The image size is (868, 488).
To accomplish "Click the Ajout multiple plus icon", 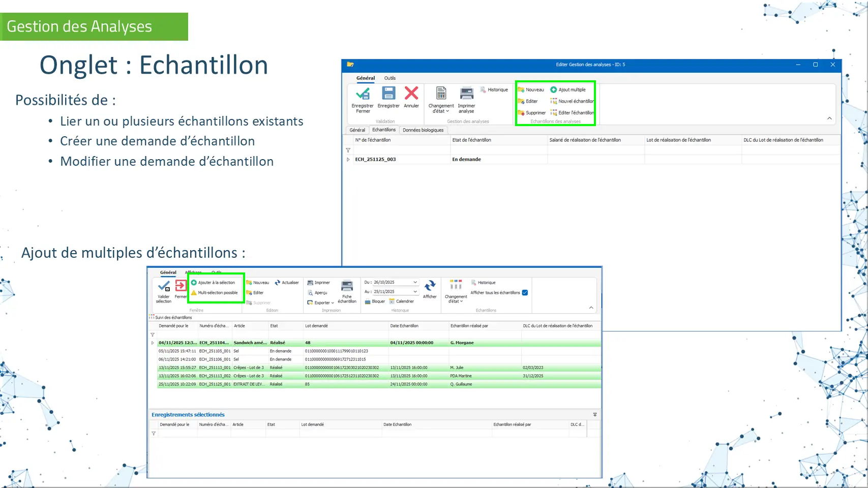I will 554,90.
